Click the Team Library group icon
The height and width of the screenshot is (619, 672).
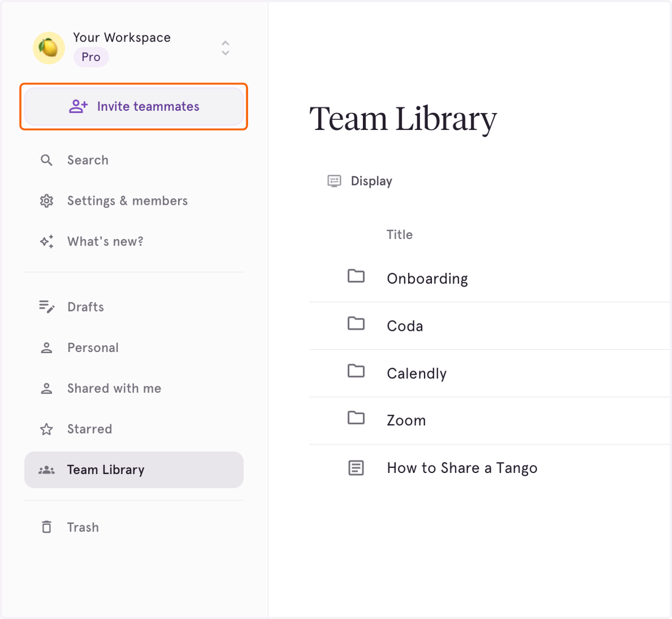pyautogui.click(x=46, y=470)
